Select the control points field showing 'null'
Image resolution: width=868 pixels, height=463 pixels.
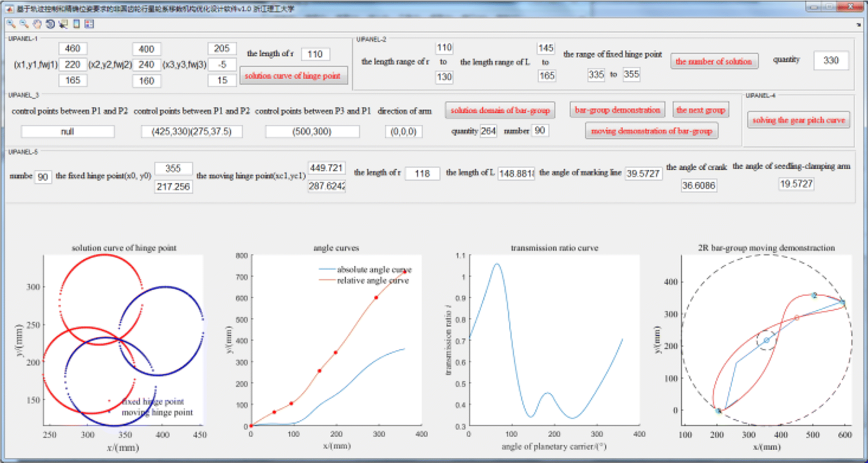pyautogui.click(x=67, y=131)
